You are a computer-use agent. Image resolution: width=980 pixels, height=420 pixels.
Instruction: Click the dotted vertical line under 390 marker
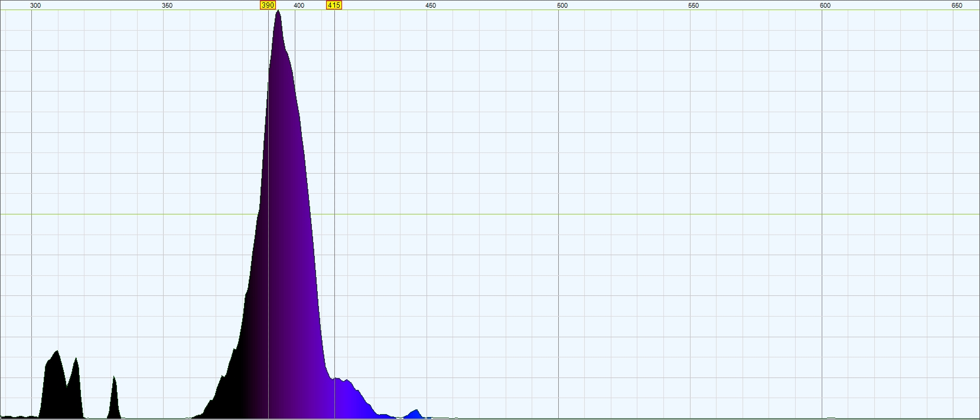(x=268, y=236)
